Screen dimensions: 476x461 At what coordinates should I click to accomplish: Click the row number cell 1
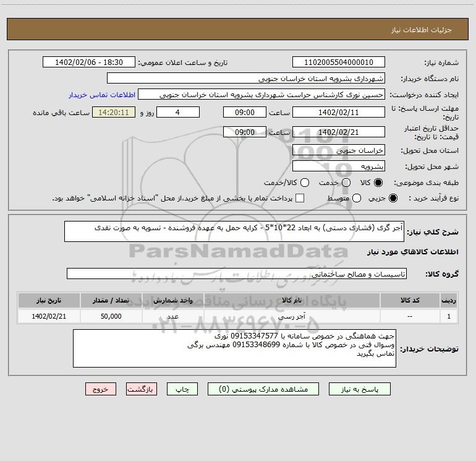pos(449,316)
